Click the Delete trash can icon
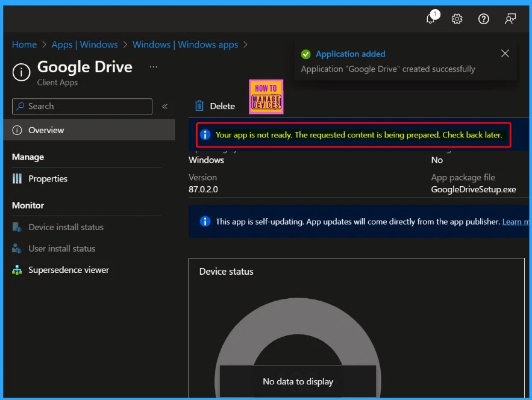Viewport: 532px width, 400px height. point(199,106)
